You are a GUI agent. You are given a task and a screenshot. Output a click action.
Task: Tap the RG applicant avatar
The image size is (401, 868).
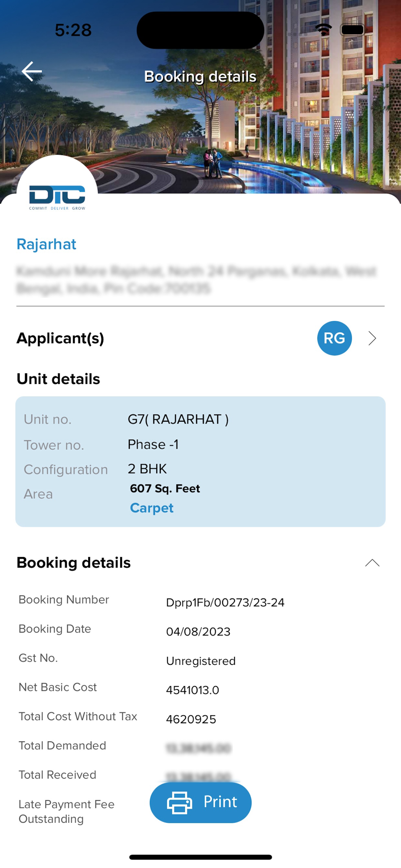click(x=334, y=338)
